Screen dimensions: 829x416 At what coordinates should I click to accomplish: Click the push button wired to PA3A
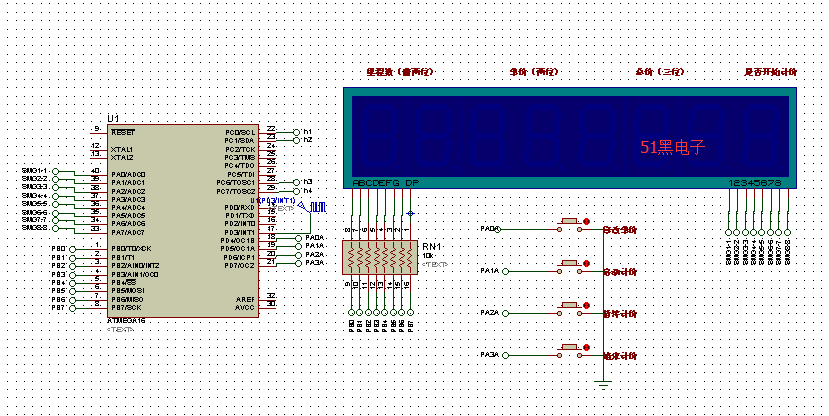569,350
